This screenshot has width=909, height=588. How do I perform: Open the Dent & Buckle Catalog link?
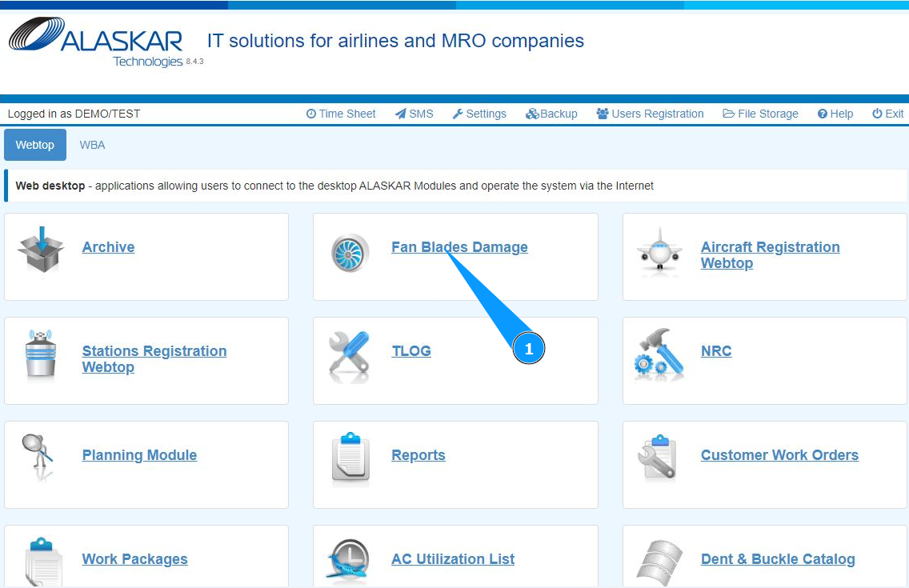tap(778, 559)
